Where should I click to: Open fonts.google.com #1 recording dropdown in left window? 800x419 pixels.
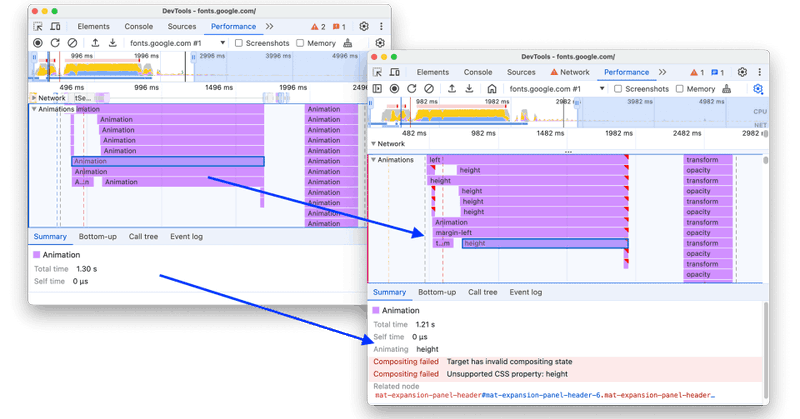(x=178, y=43)
